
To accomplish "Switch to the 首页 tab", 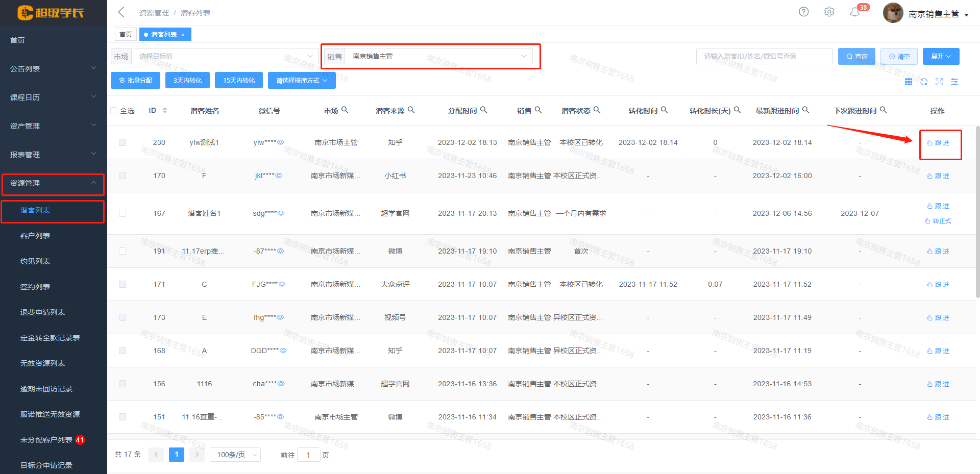I will (x=126, y=34).
